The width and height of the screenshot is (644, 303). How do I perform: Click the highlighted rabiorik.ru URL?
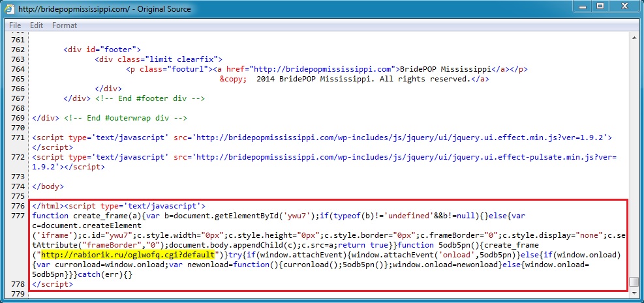pos(128,255)
